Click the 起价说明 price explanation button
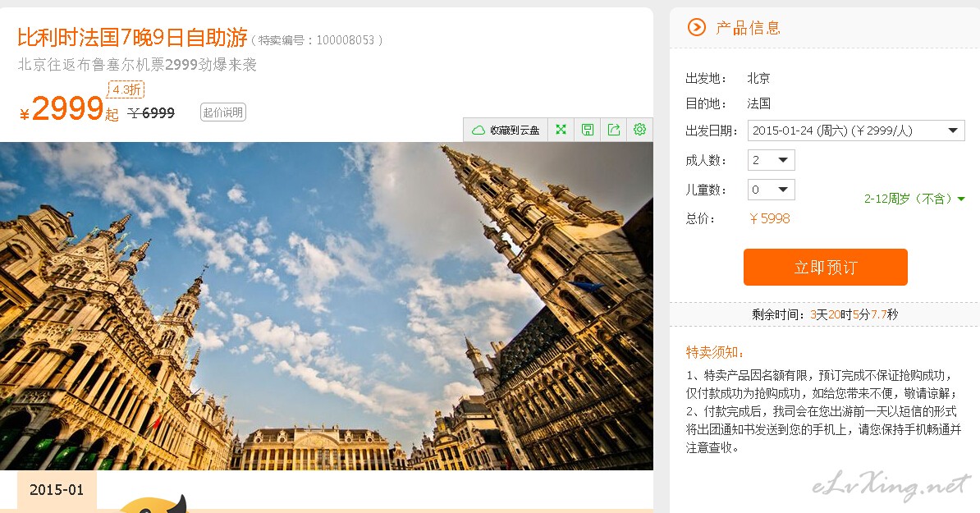This screenshot has width=980, height=513. click(223, 112)
